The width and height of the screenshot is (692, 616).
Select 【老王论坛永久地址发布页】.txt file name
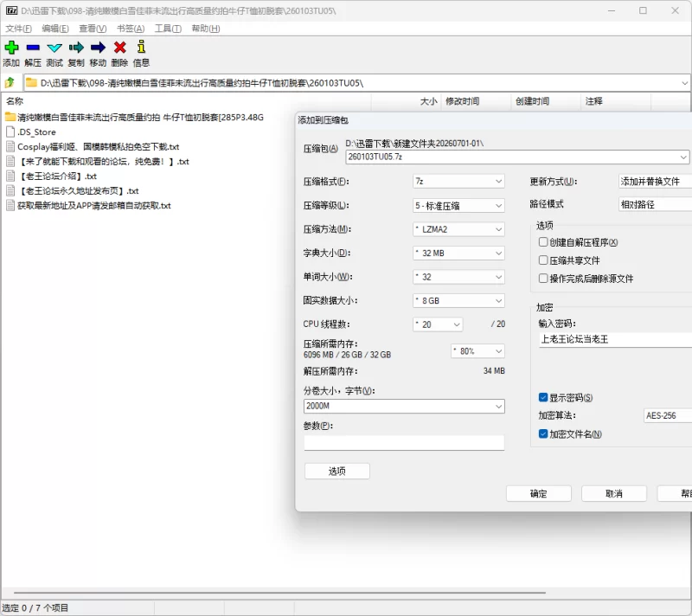click(78, 191)
